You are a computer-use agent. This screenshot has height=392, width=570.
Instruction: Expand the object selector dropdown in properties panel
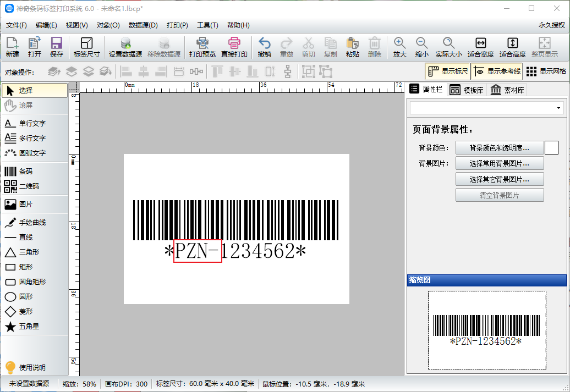559,108
